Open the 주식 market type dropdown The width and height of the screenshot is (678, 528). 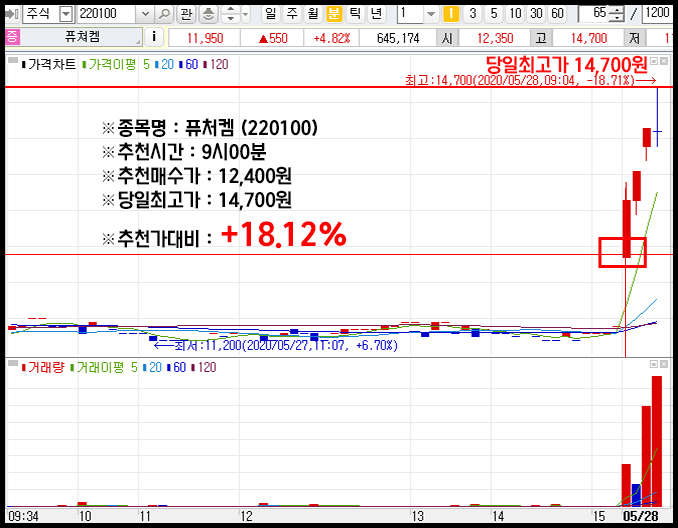tap(66, 14)
